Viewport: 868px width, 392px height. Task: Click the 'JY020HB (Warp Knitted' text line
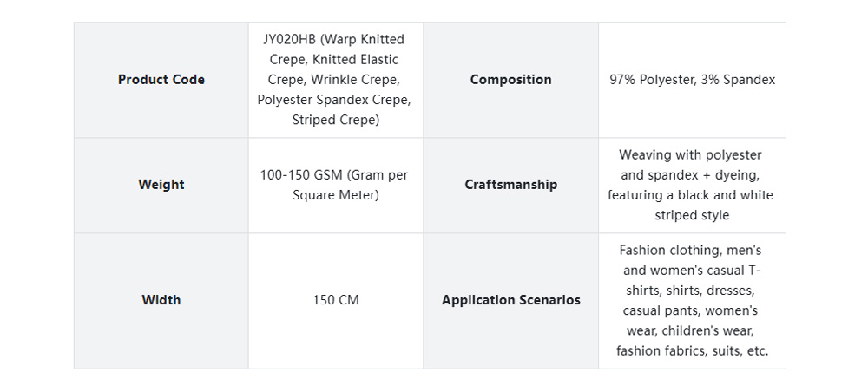coord(335,39)
